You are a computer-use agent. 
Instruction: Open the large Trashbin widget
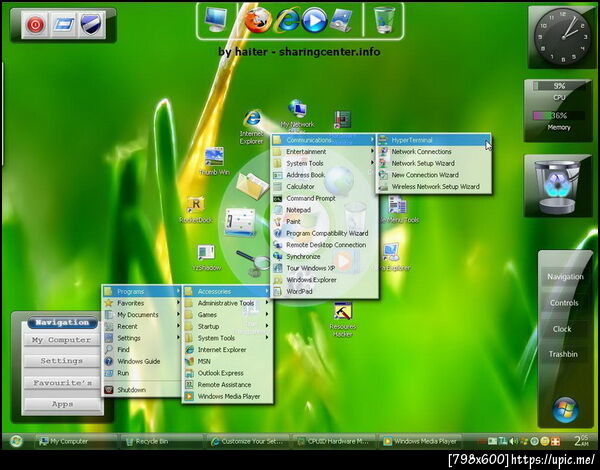click(x=558, y=187)
